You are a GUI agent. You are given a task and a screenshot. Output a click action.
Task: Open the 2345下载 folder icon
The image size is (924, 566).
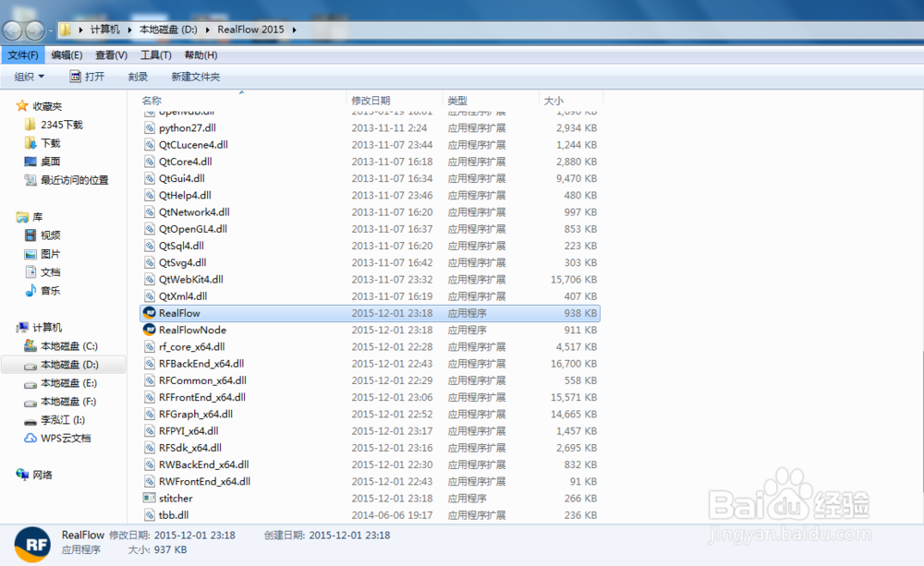30,125
